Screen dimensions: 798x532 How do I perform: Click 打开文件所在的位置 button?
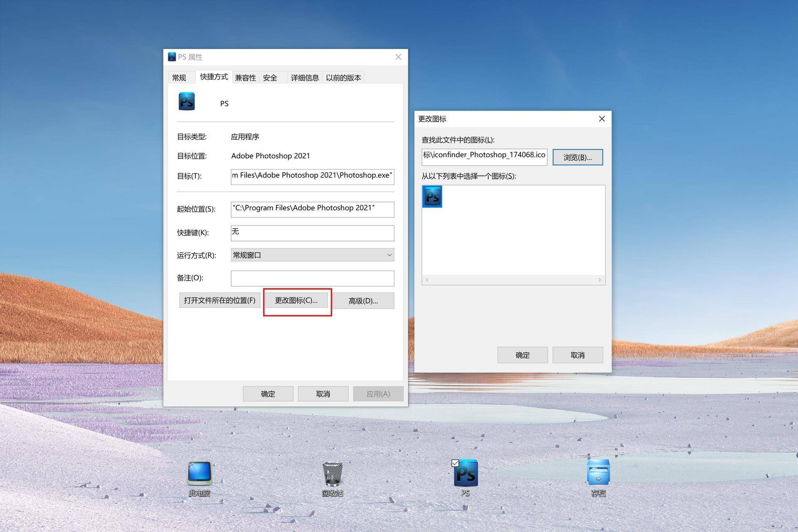click(219, 300)
